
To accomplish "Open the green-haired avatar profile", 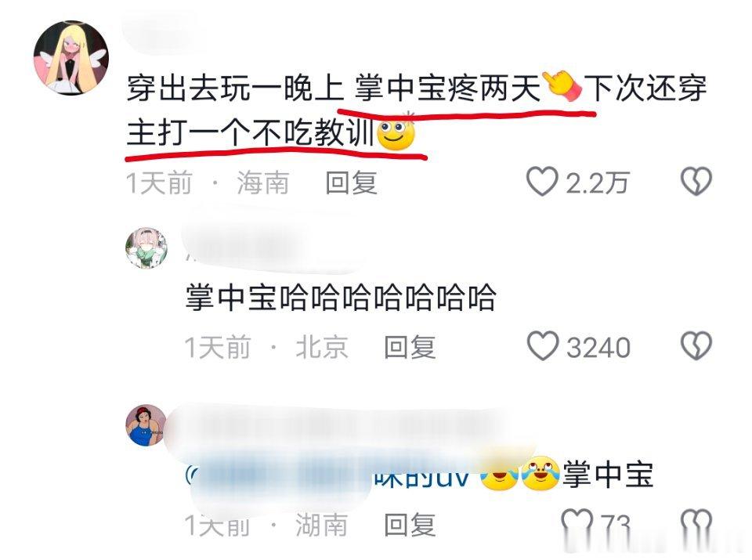I will tap(146, 247).
